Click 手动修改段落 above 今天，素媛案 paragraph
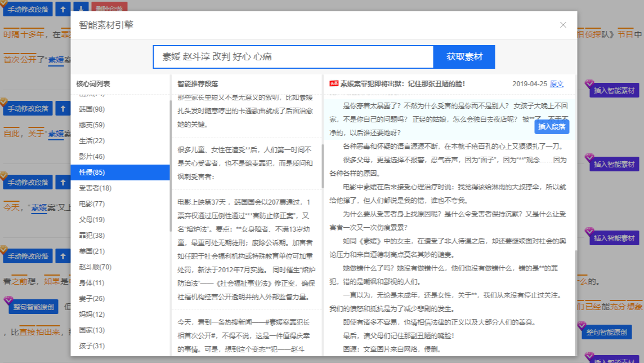 click(x=28, y=182)
